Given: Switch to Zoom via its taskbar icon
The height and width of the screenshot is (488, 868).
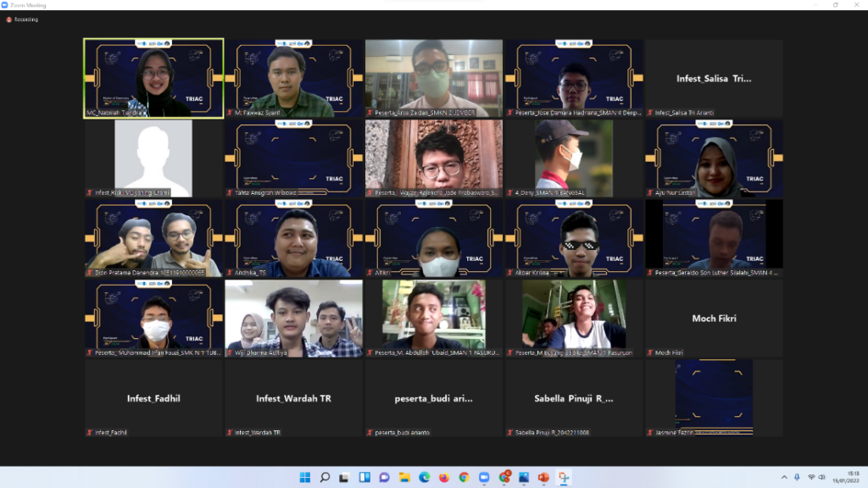Looking at the screenshot, I should (484, 478).
